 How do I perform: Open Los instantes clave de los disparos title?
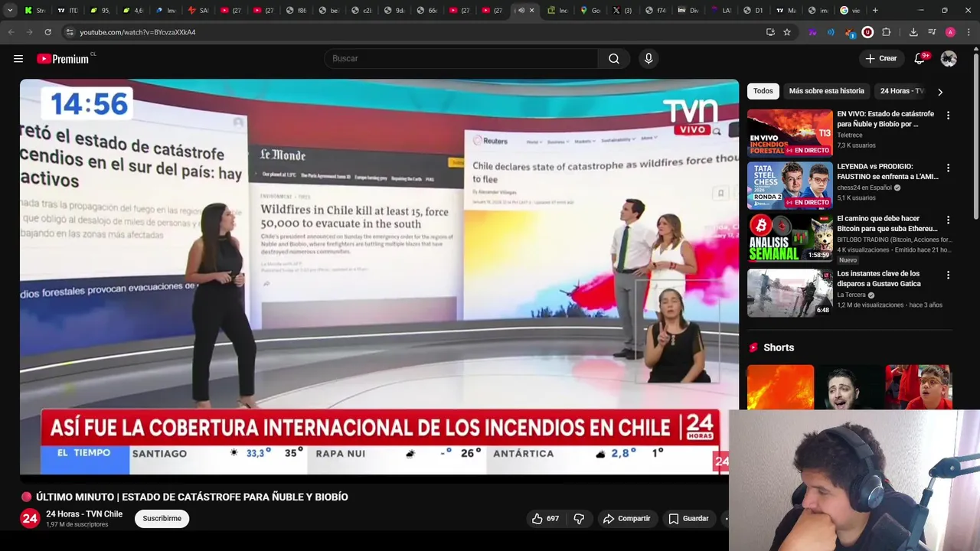pos(879,279)
